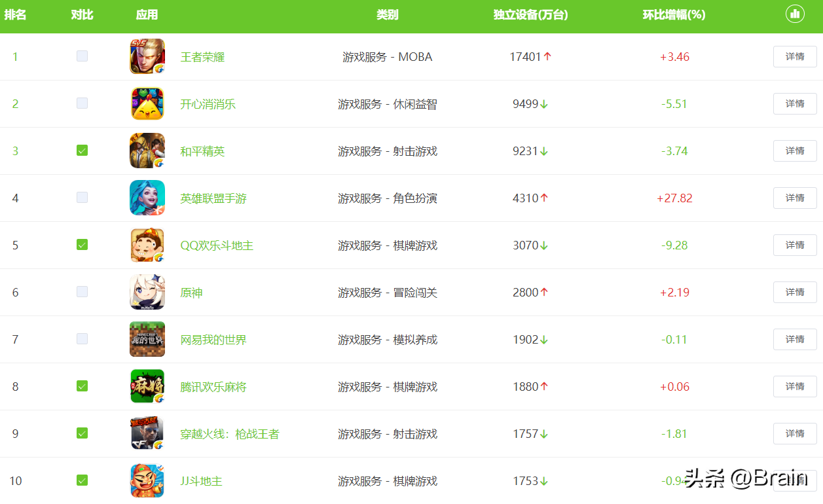
Task: Click 详情 button for 开心消消乐
Action: click(x=795, y=103)
